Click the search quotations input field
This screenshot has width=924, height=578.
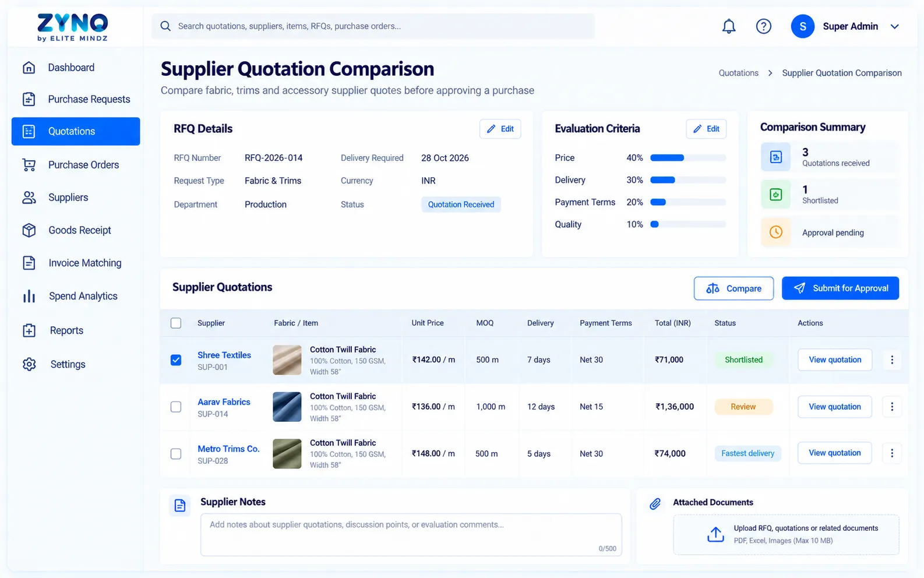[373, 26]
